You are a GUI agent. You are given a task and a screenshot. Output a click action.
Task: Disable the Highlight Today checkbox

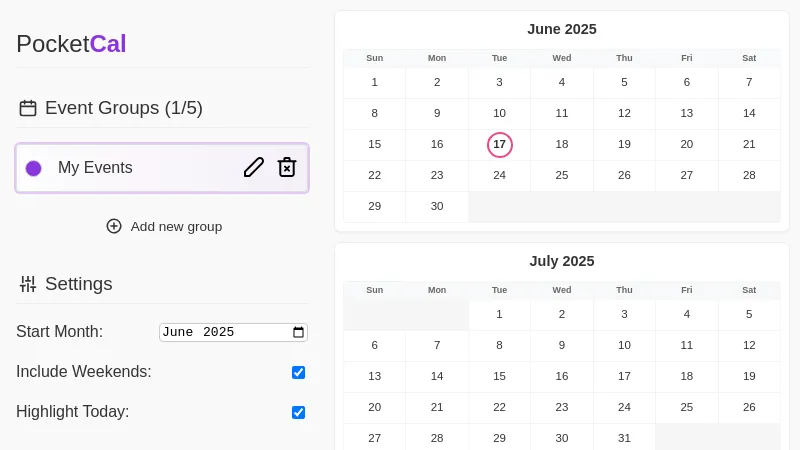pos(298,412)
